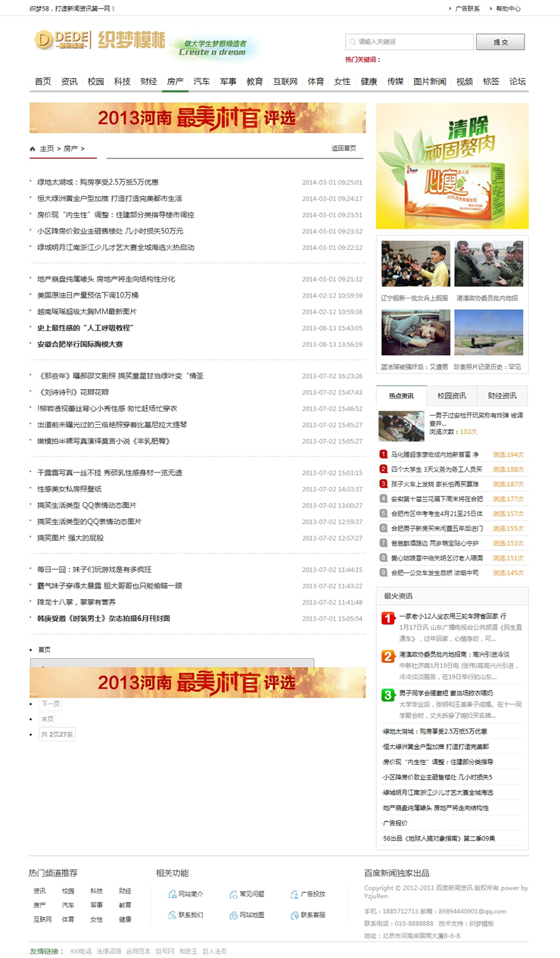The image size is (560, 958).
Task: Open article 绿地太湖城：购房享受2.5万抵5万优惠 in main list
Action: tap(98, 183)
